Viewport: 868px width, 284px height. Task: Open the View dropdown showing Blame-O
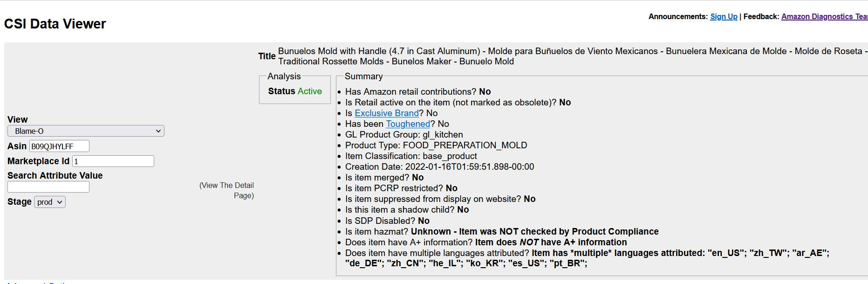[86, 131]
